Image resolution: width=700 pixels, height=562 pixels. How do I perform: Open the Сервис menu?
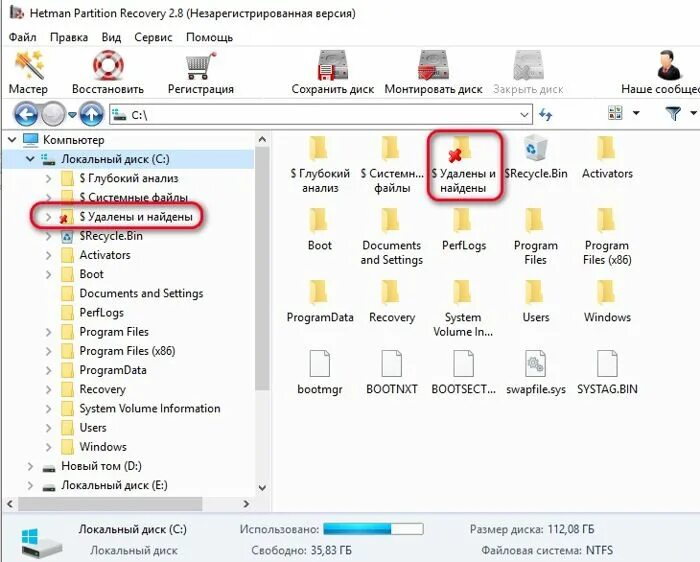(153, 37)
